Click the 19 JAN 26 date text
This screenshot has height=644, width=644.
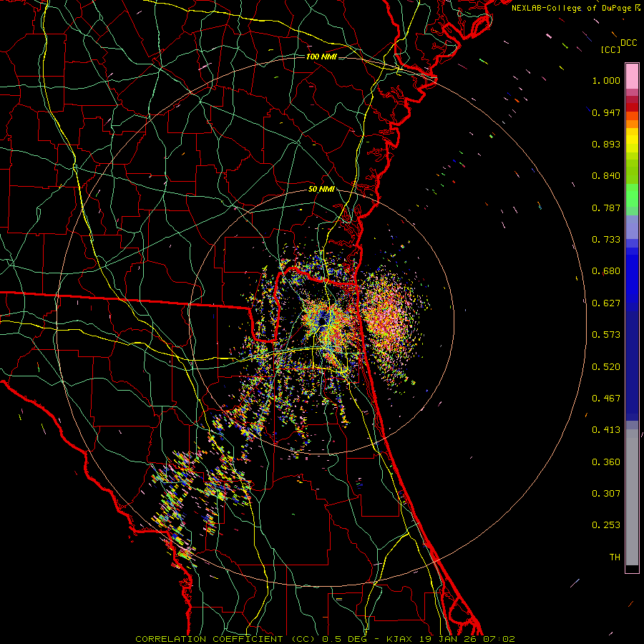tap(448, 639)
